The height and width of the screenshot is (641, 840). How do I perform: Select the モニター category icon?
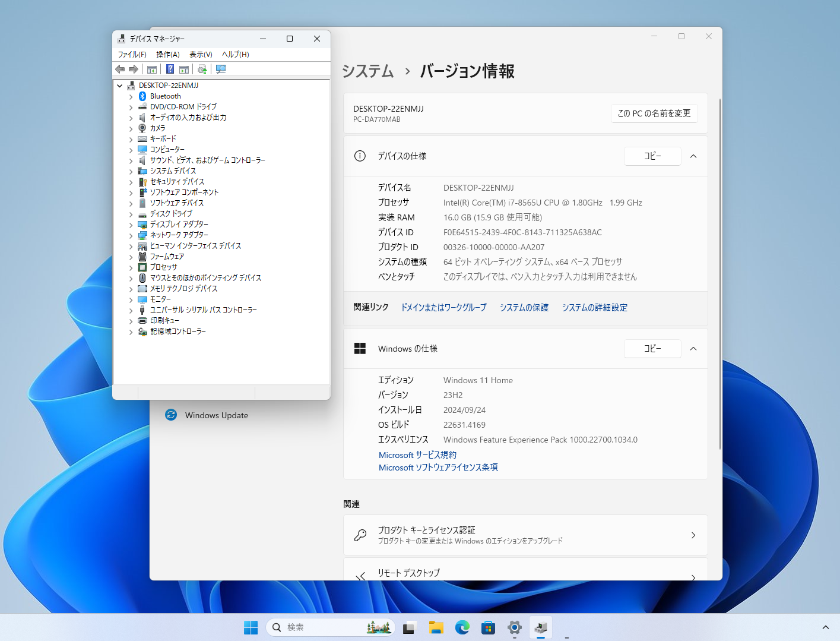click(x=142, y=299)
